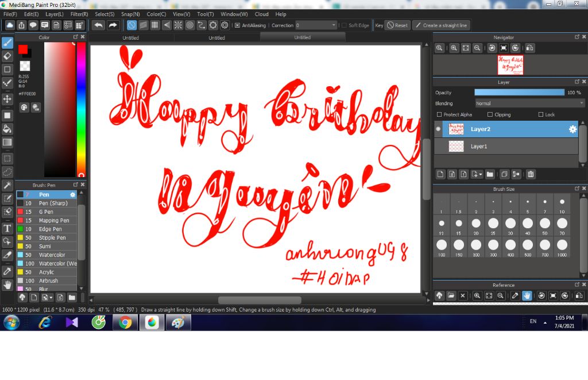Enable the curve snap guide

[202, 25]
